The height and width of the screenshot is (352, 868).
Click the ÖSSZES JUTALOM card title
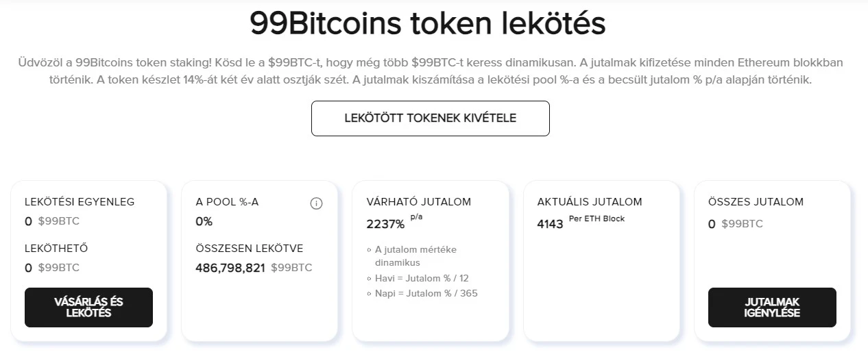click(756, 202)
